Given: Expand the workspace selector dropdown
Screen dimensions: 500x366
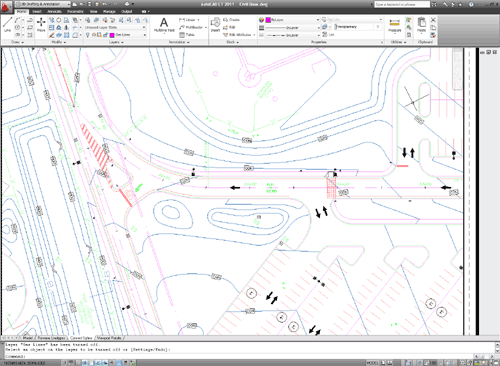Looking at the screenshot, I should pos(42,4).
